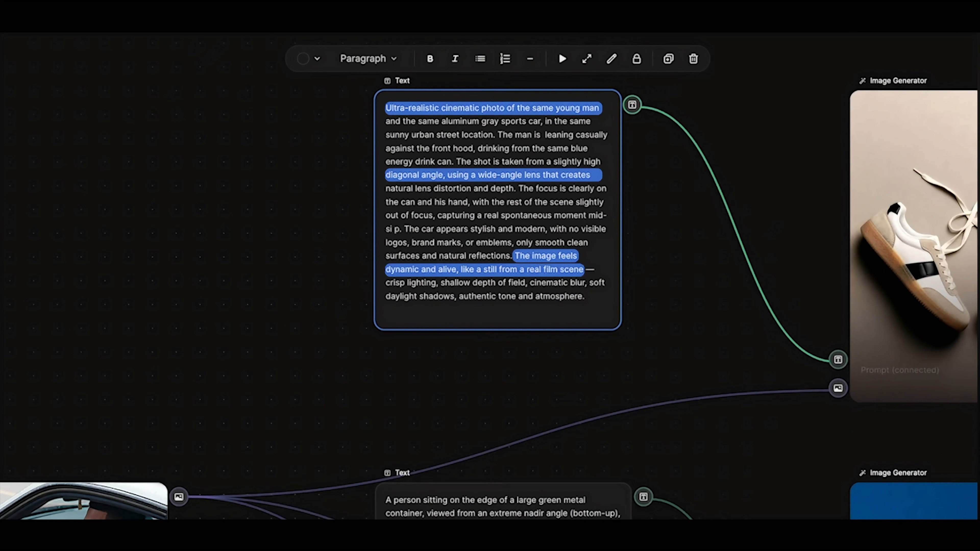Open the Paragraph style dropdown
980x551 pixels.
368,59
